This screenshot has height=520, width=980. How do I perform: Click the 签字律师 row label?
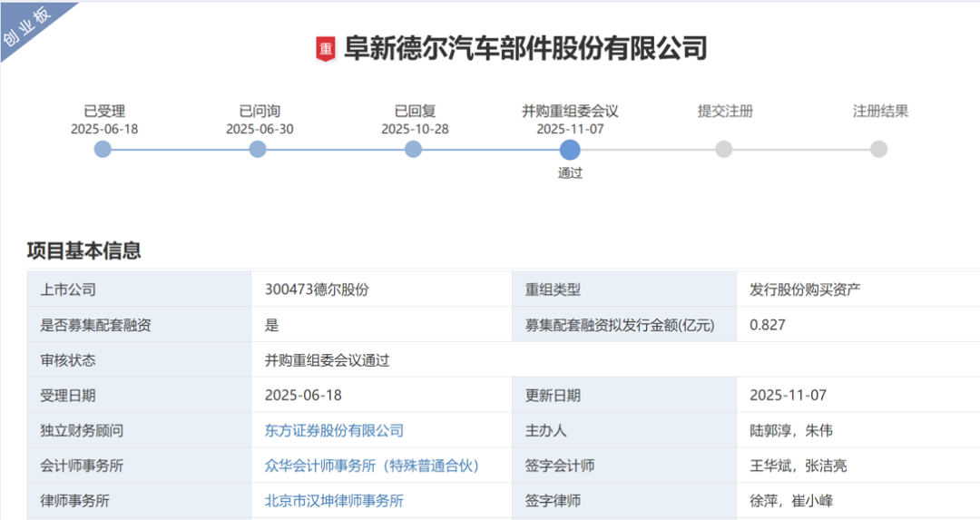(x=553, y=501)
